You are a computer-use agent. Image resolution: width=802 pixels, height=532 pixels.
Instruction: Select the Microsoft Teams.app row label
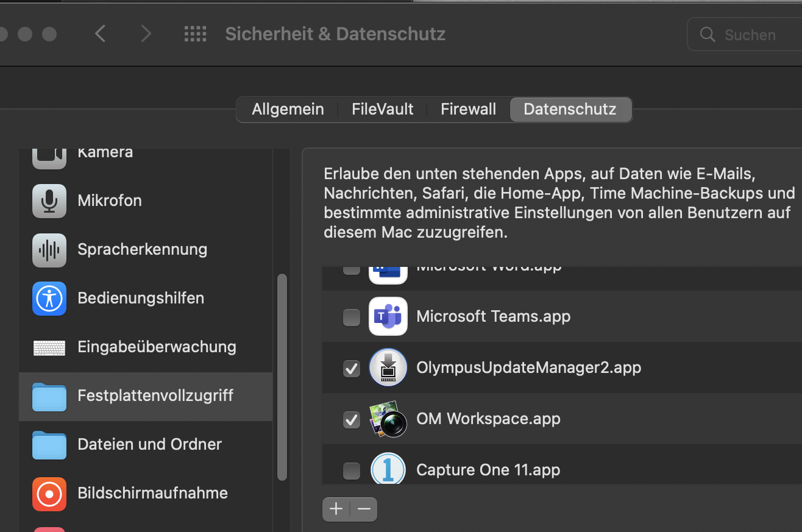click(x=493, y=316)
